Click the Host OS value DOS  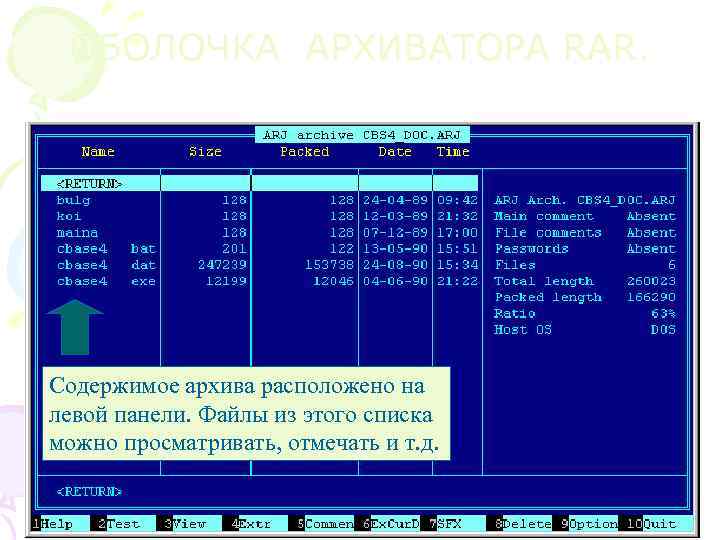click(664, 330)
